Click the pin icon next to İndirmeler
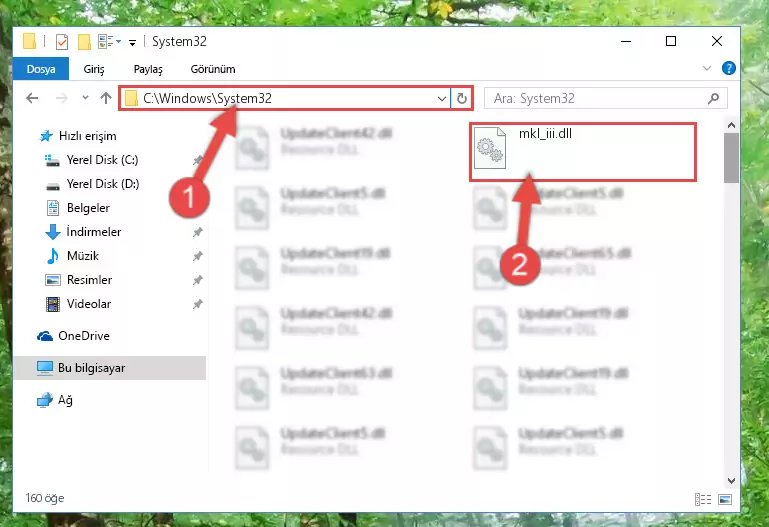This screenshot has height=527, width=769. tap(197, 232)
